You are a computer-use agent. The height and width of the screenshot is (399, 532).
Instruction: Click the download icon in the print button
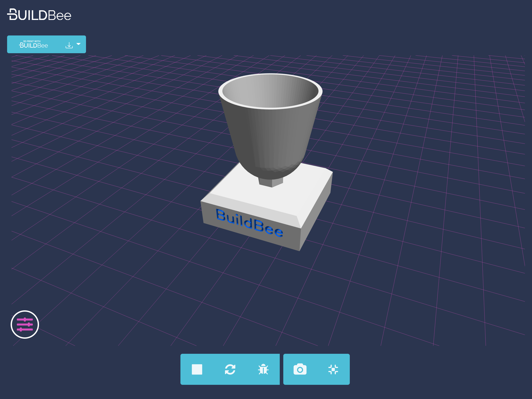[69, 45]
